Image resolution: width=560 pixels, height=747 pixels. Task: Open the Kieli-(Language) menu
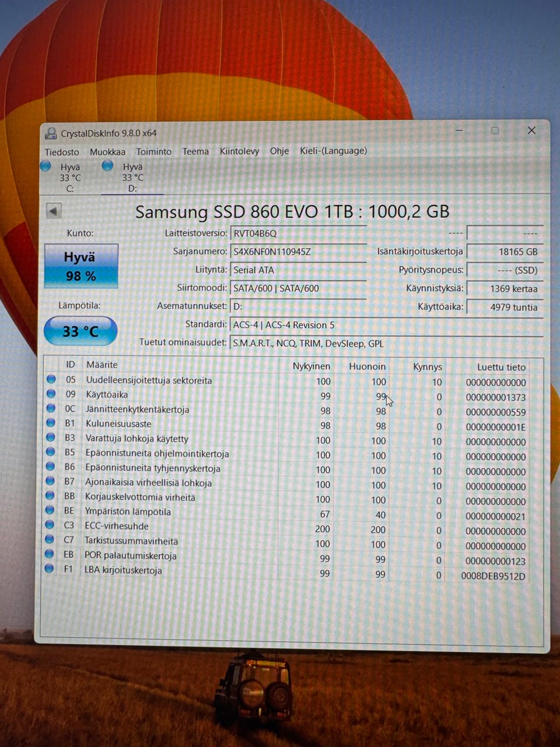(334, 151)
